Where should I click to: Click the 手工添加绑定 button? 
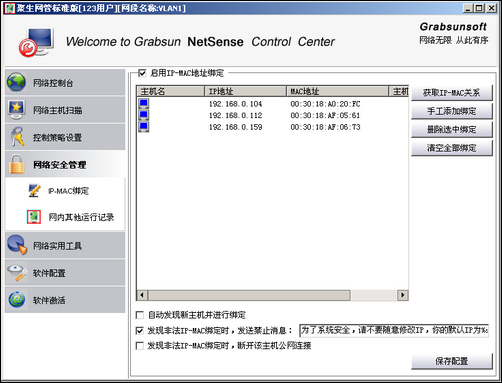pos(452,111)
